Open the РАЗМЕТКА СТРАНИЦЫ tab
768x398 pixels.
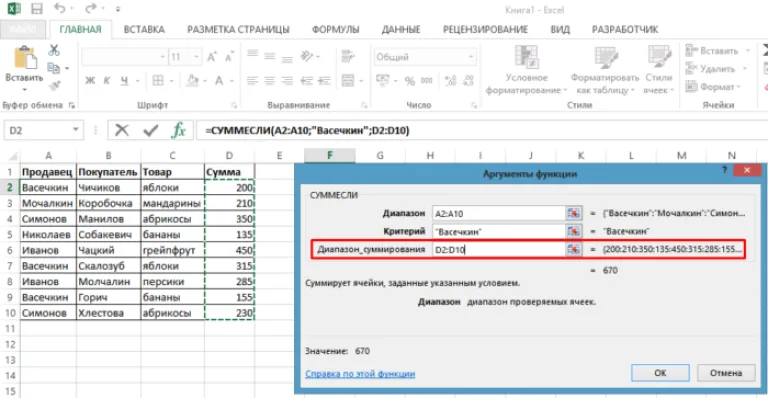(238, 29)
